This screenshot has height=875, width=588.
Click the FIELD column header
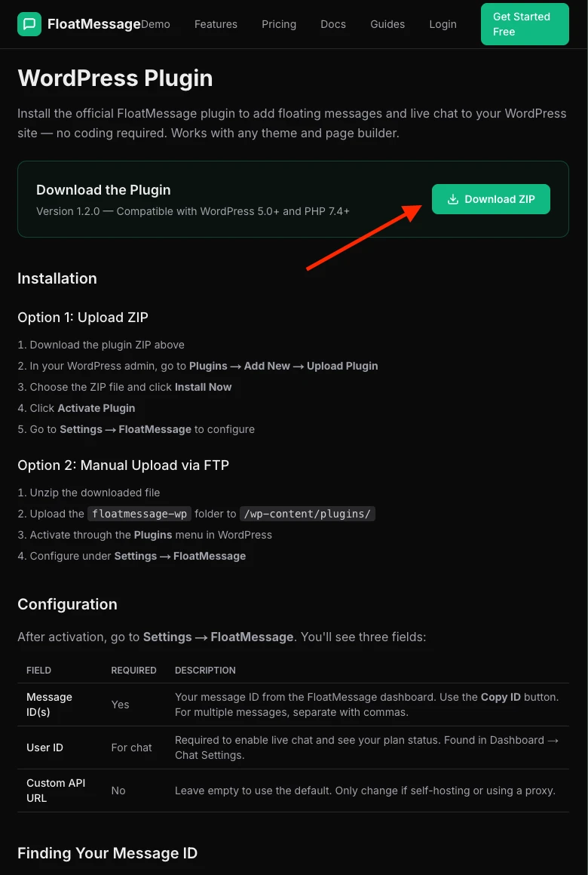[38, 670]
